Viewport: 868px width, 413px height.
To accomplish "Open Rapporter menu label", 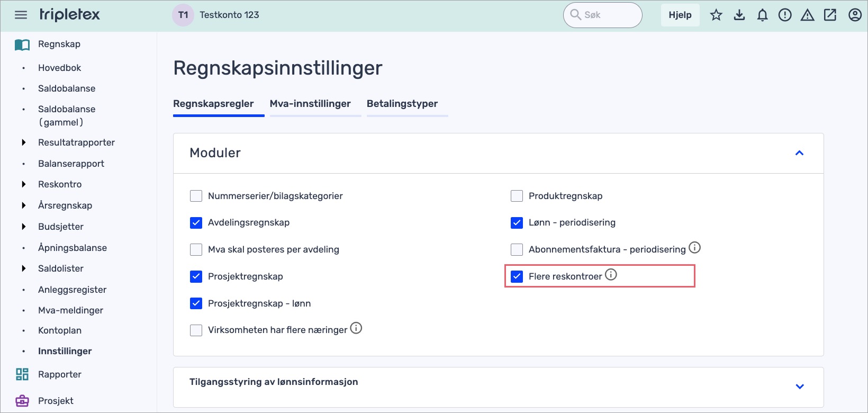I will click(x=60, y=374).
